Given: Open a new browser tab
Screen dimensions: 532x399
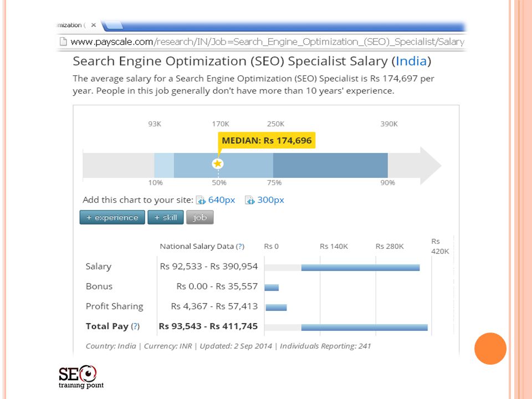Looking at the screenshot, I should click(x=112, y=25).
